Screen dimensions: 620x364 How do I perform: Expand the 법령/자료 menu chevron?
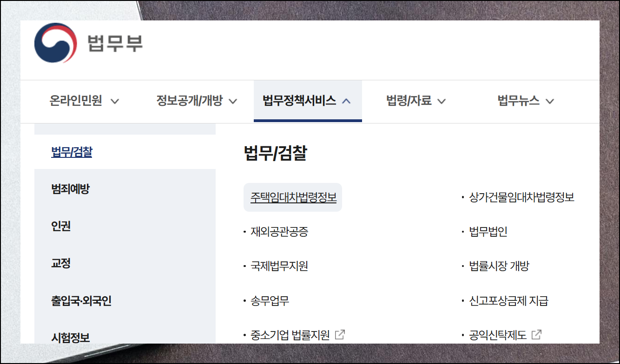pyautogui.click(x=442, y=101)
